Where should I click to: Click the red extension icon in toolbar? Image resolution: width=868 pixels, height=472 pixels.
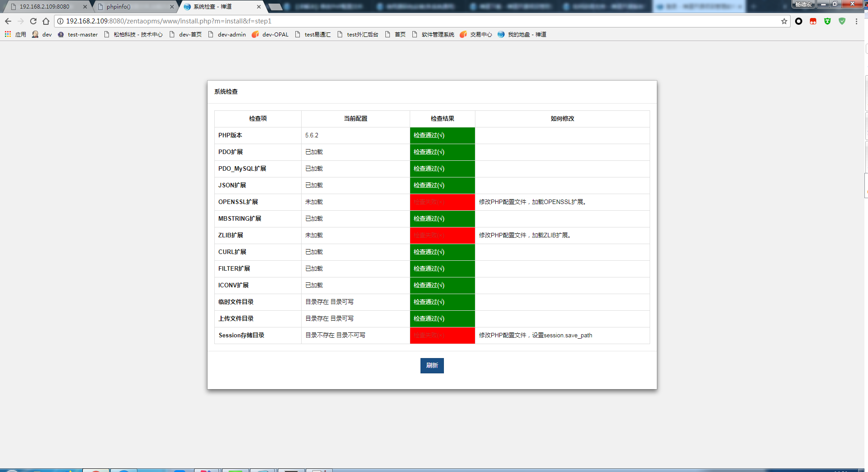point(813,21)
